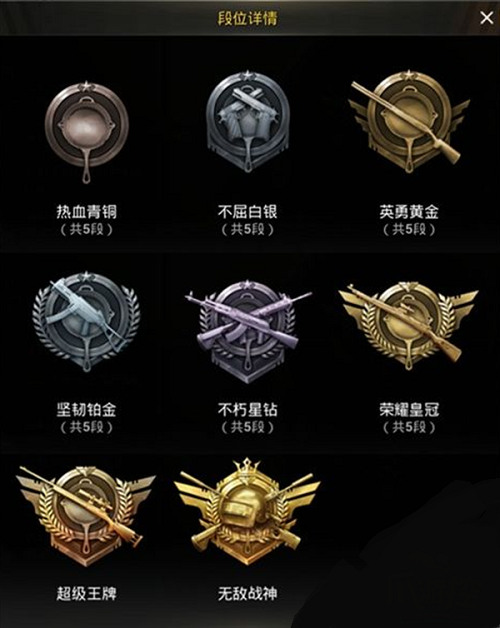Select the 英勇黄金 rank name
This screenshot has width=500, height=628.
pos(409,211)
